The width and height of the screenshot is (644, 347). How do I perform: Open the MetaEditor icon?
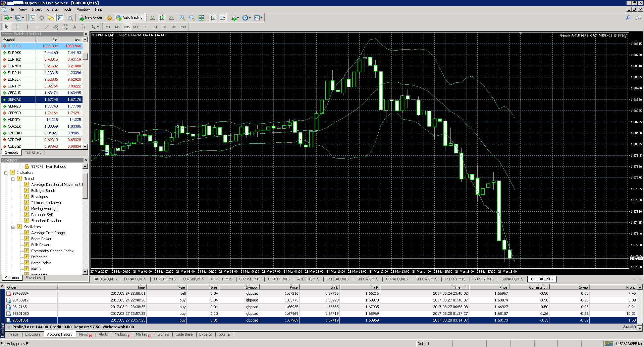pos(109,18)
